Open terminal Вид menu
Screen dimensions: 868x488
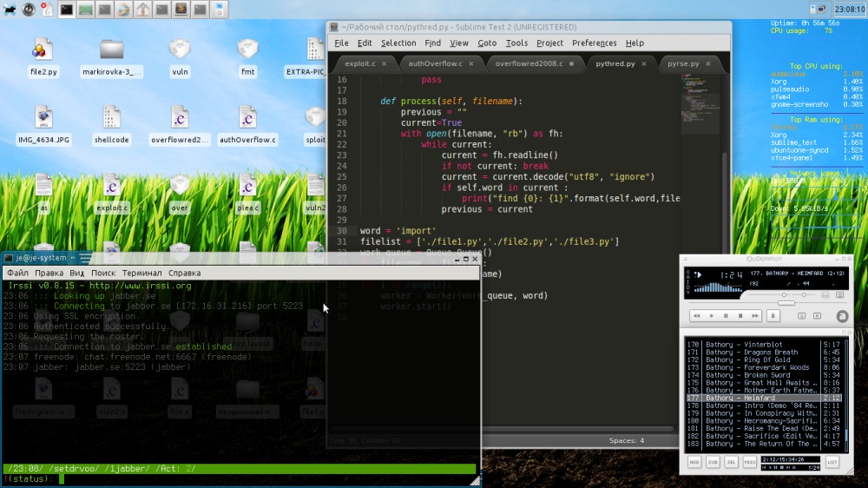click(77, 273)
